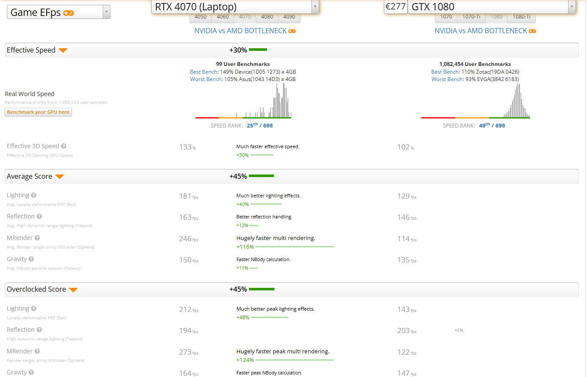This screenshot has height=377, width=588.
Task: Select the 1080 model tab
Action: click(497, 17)
